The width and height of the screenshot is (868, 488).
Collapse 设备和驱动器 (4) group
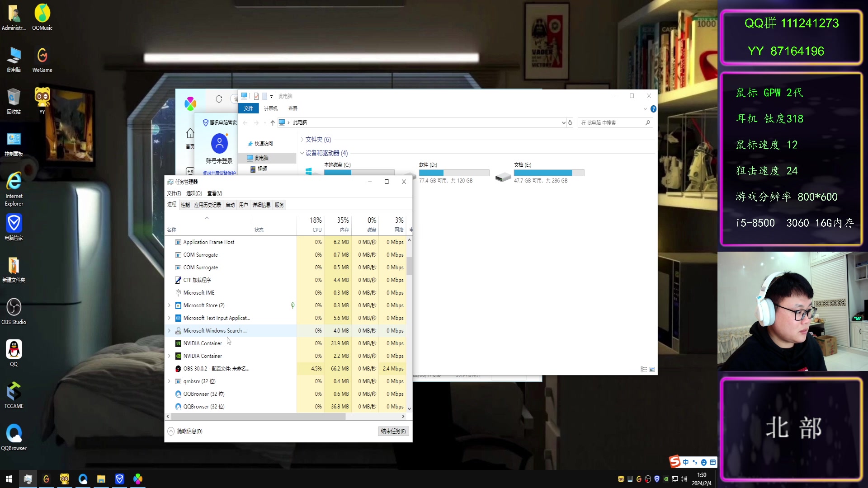point(302,153)
